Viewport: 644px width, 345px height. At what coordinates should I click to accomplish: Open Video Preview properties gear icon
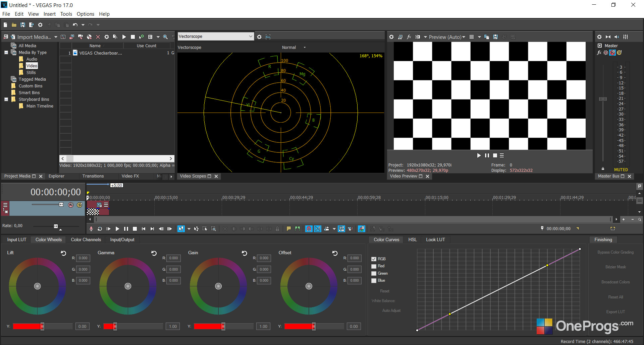click(x=391, y=37)
